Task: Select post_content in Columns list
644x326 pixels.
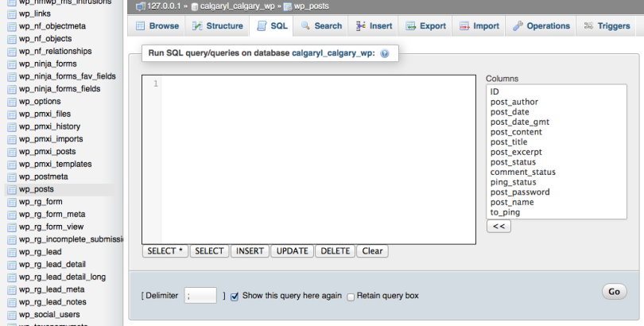Action: pyautogui.click(x=556, y=132)
